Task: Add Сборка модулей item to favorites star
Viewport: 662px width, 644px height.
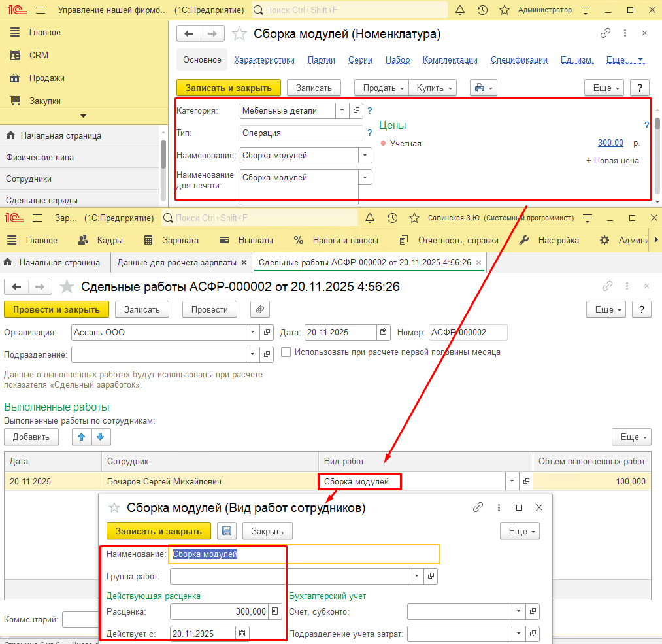Action: click(x=240, y=34)
